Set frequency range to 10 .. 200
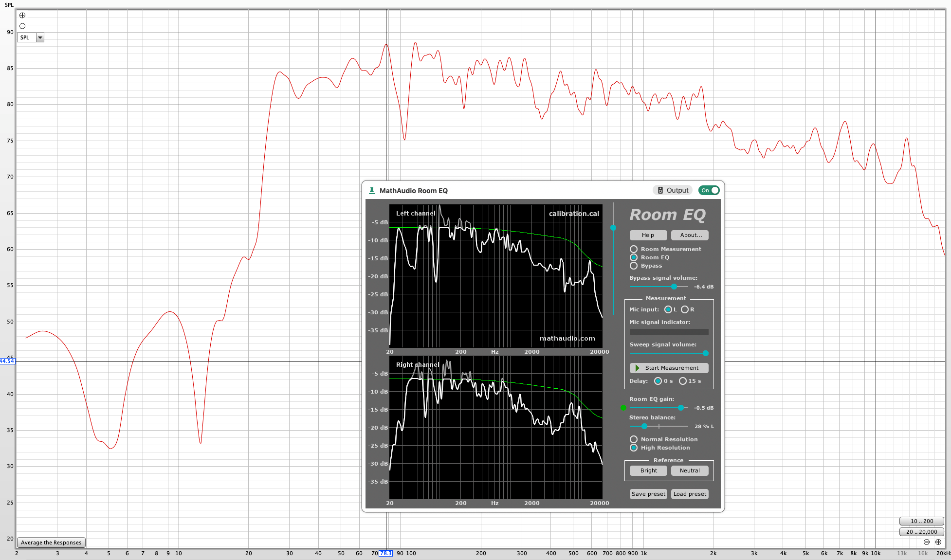Image resolution: width=951 pixels, height=560 pixels. tap(922, 521)
